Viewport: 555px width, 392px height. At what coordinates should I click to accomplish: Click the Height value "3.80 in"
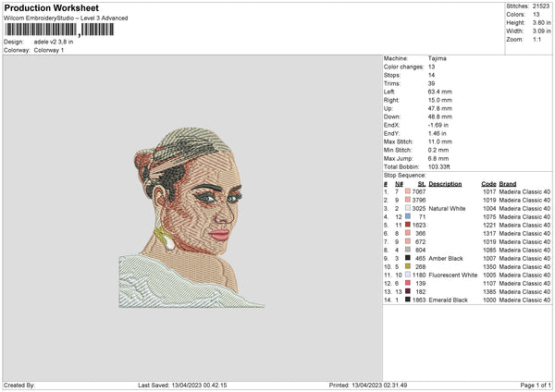pos(542,22)
